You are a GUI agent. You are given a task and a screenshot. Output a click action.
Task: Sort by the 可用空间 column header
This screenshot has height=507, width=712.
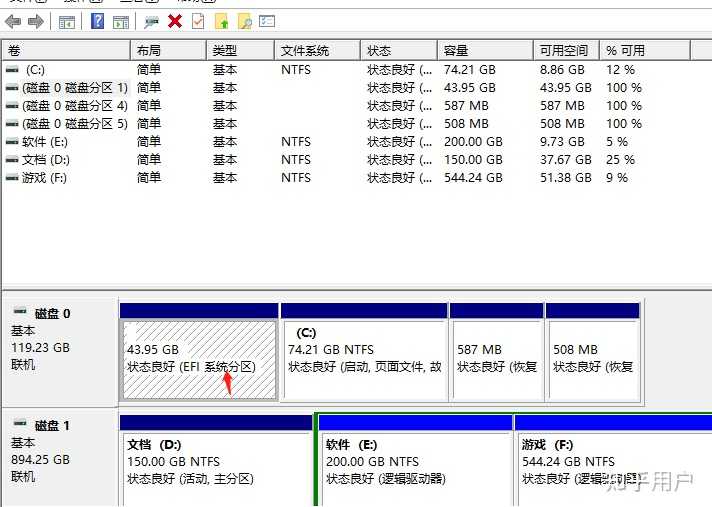pyautogui.click(x=567, y=50)
